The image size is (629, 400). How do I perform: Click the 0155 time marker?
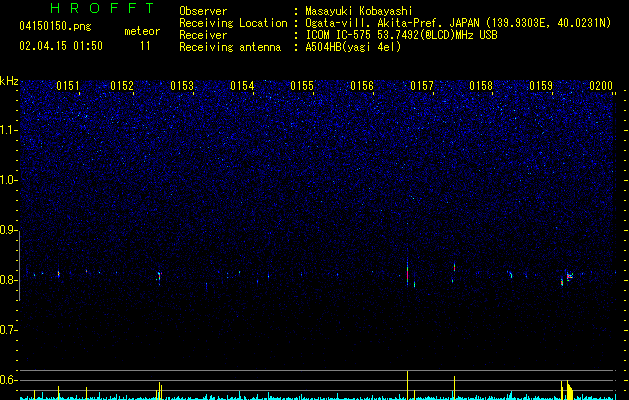[x=302, y=86]
